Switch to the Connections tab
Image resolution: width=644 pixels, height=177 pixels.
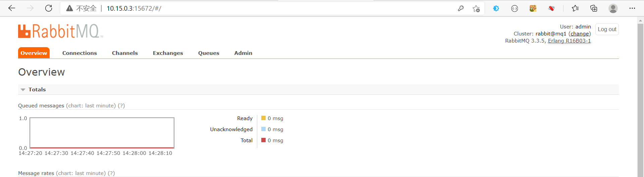[x=79, y=53]
